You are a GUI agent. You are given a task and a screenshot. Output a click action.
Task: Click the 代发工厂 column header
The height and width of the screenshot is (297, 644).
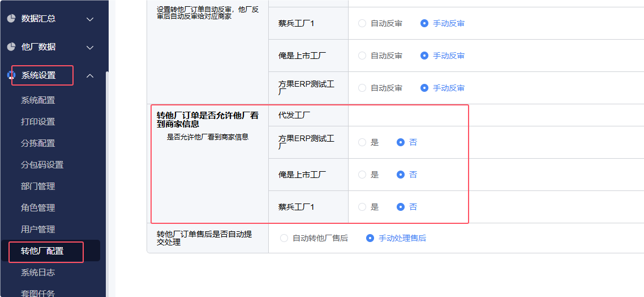pos(294,115)
